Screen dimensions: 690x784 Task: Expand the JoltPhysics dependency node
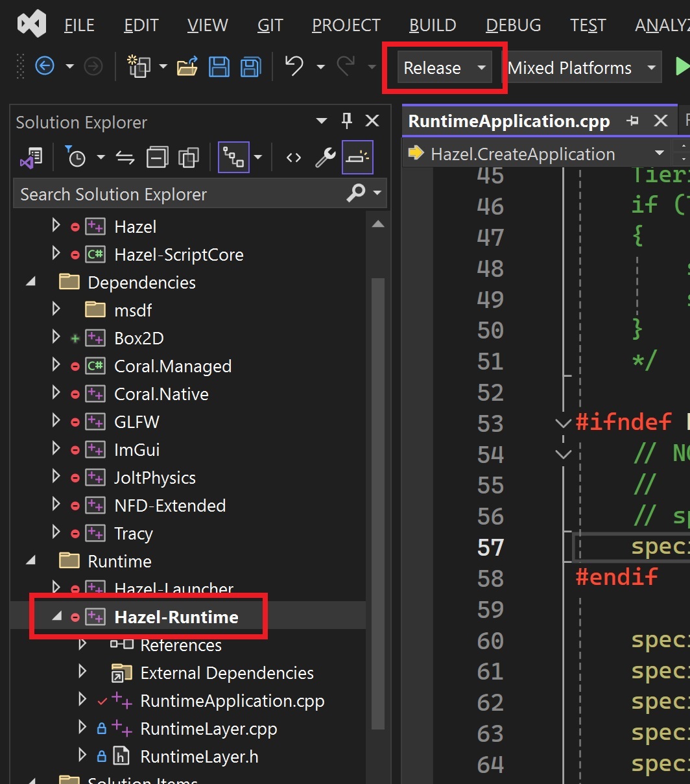pos(56,477)
